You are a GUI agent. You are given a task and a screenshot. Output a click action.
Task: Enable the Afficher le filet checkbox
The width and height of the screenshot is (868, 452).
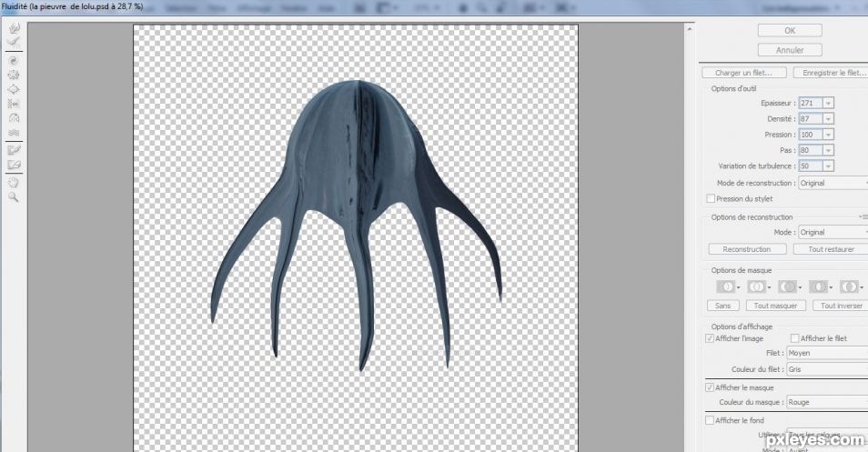[x=795, y=338]
